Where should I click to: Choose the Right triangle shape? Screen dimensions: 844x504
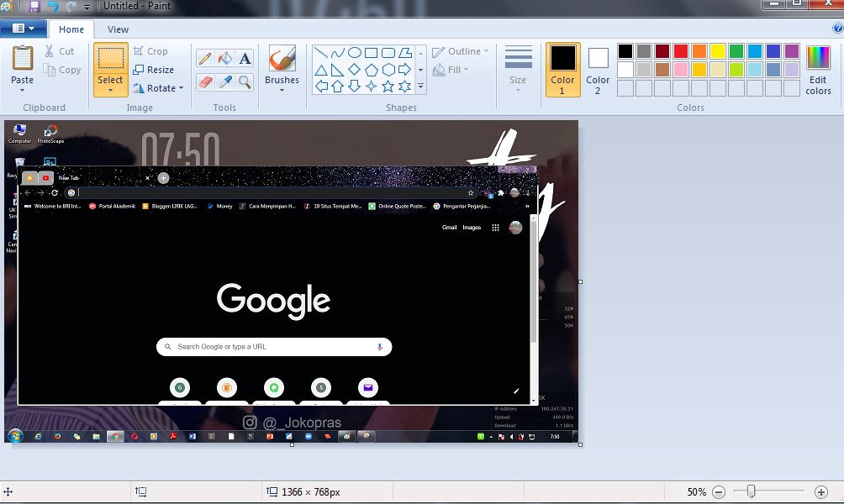pos(337,70)
